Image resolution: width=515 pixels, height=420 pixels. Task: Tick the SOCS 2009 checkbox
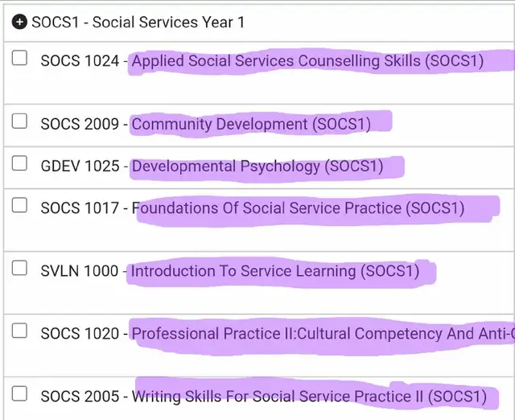[20, 121]
